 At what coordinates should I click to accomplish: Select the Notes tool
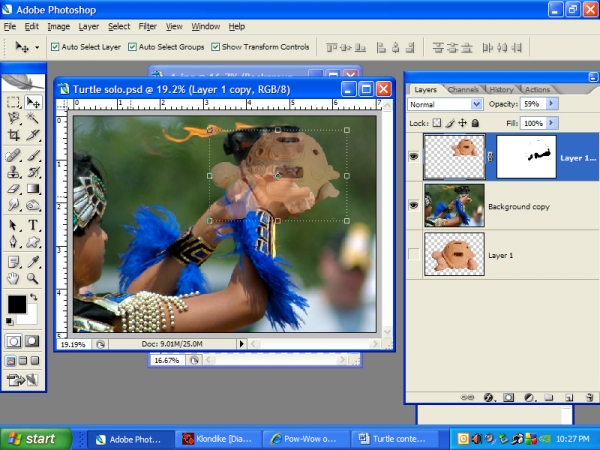(13, 262)
